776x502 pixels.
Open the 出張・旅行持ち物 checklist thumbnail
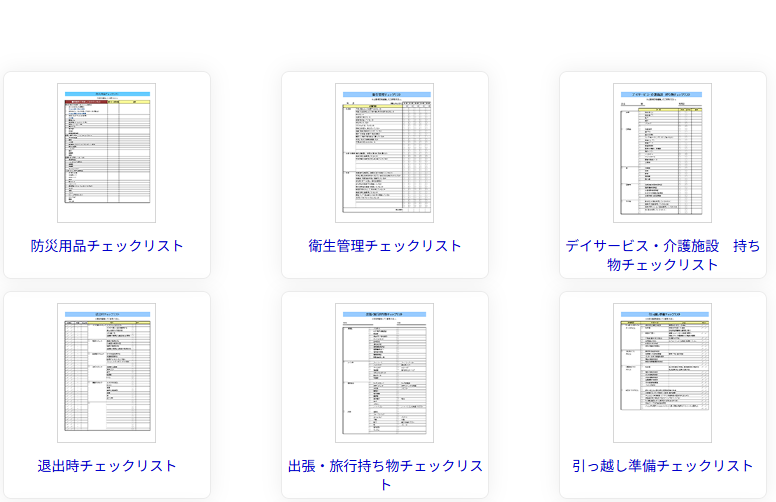384,373
